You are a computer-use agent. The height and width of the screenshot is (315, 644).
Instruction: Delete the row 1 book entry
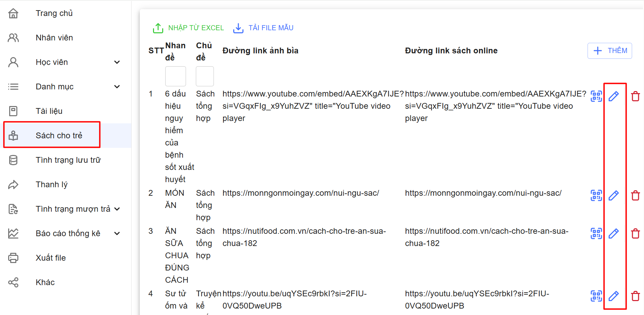tap(635, 96)
